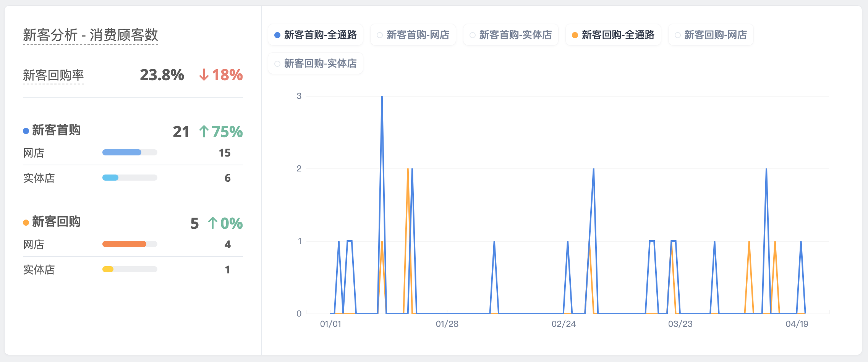
Task: Click the blue-dot 新客首购 heading
Action: (x=52, y=130)
